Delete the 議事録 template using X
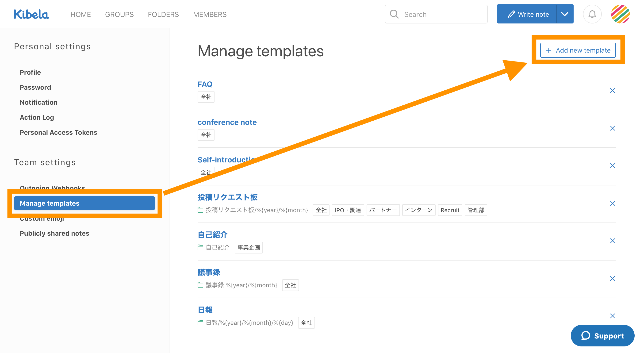The width and height of the screenshot is (644, 353). click(x=612, y=278)
